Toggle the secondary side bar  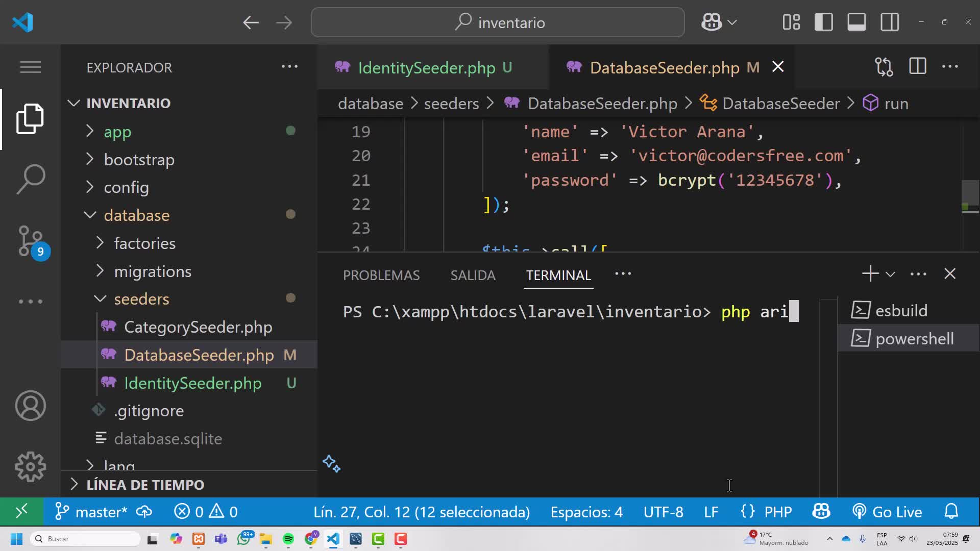pos(890,22)
